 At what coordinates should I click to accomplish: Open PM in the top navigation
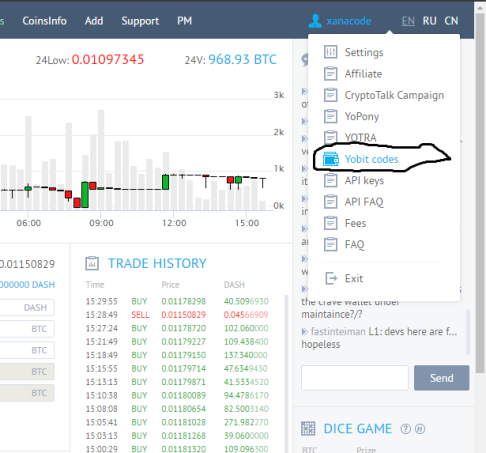click(x=184, y=21)
